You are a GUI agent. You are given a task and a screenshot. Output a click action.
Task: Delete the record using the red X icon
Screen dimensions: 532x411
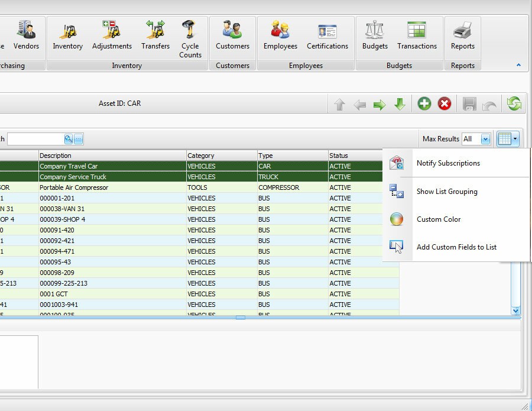coord(445,103)
